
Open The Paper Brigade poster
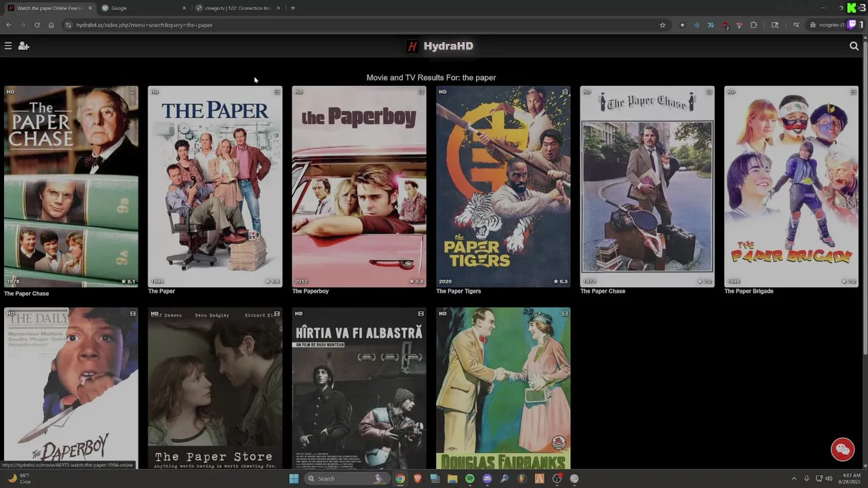[791, 186]
